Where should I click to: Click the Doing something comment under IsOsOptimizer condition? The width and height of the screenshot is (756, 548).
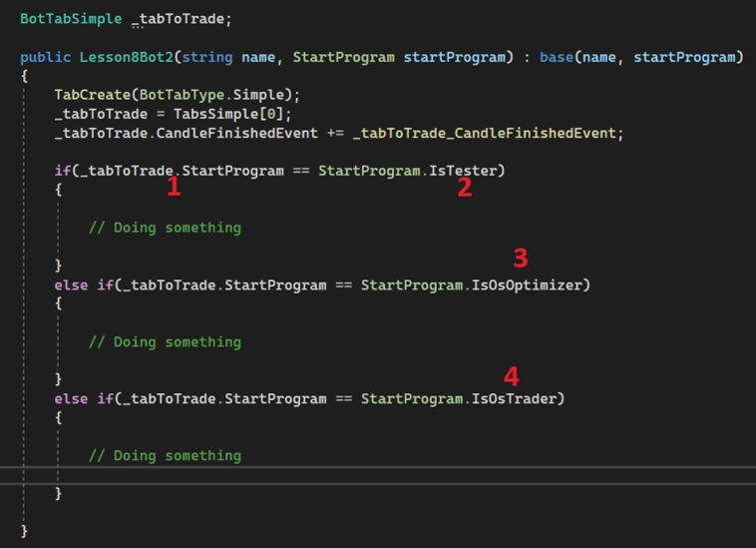point(165,342)
